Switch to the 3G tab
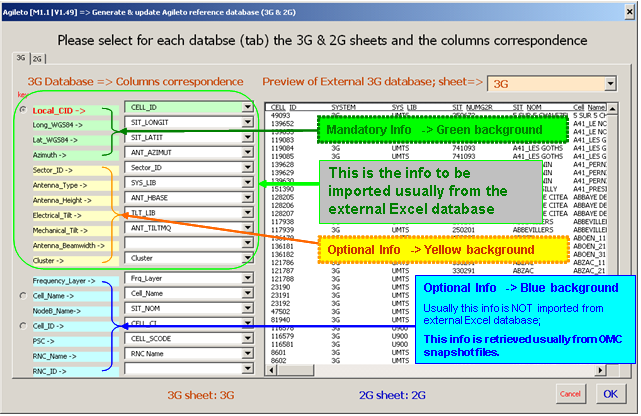This screenshot has width=641, height=416. [x=20, y=58]
